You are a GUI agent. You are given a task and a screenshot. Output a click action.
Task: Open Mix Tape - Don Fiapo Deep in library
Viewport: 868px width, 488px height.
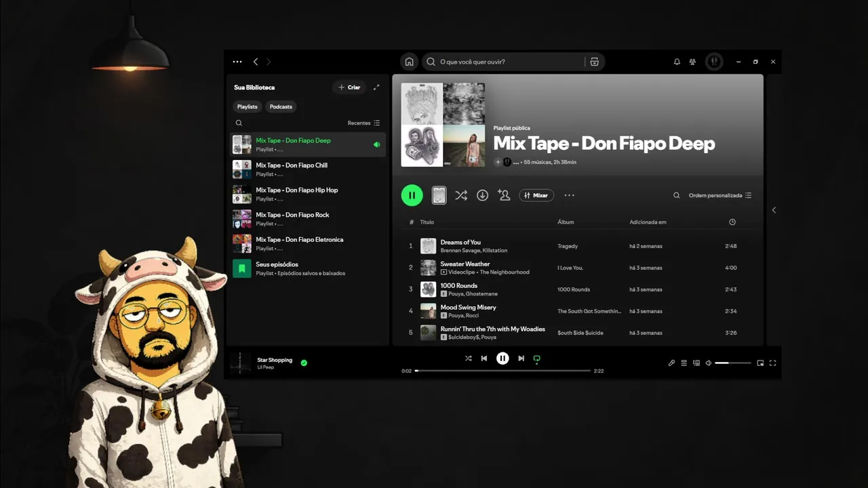(309, 144)
